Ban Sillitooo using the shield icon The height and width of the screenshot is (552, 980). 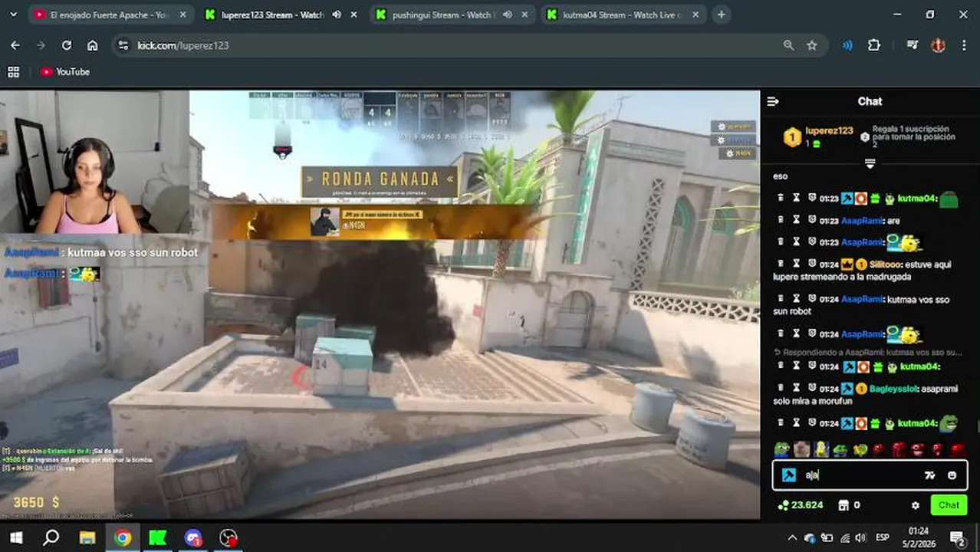812,264
